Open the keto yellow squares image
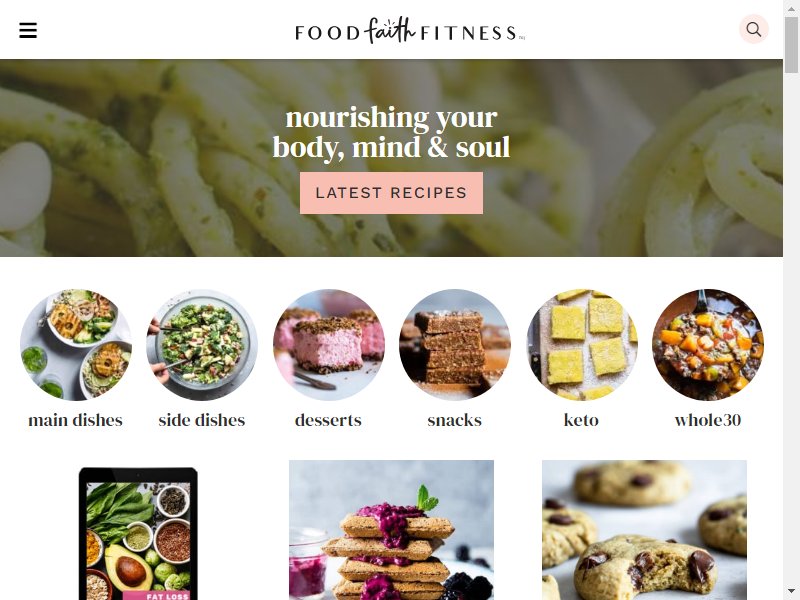This screenshot has height=600, width=800. (x=582, y=345)
